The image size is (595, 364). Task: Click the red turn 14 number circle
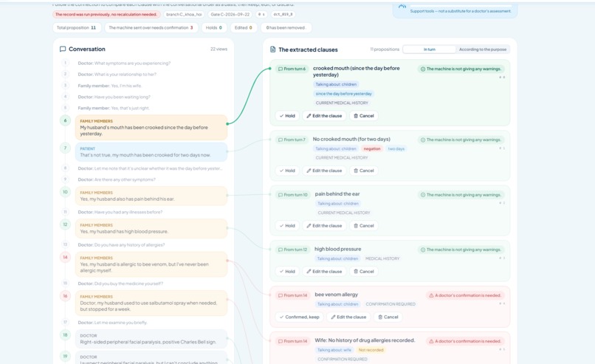tap(65, 258)
